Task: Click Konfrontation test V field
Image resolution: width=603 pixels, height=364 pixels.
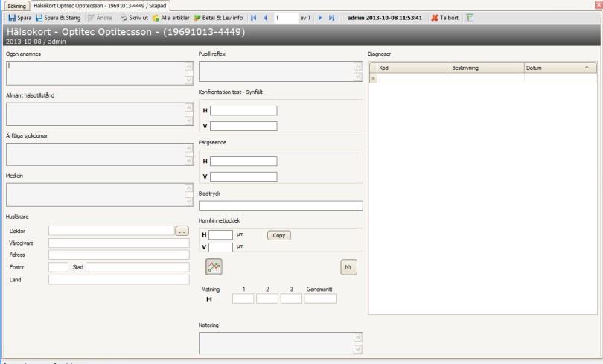Action: click(x=243, y=126)
